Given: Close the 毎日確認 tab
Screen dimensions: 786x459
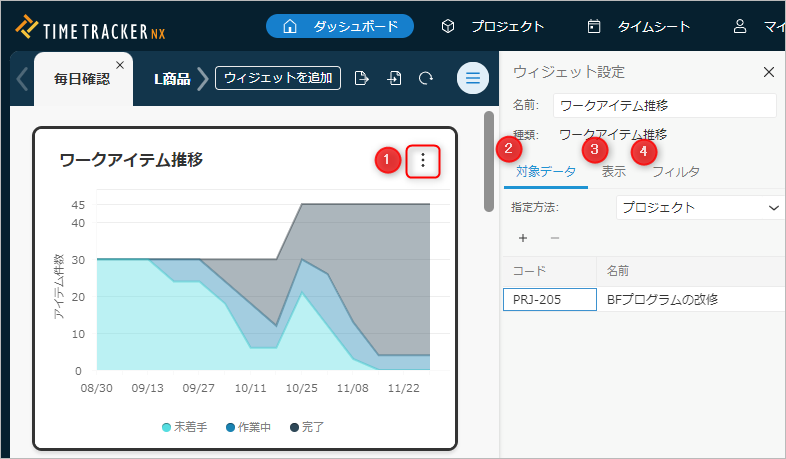Looking at the screenshot, I should (x=120, y=65).
